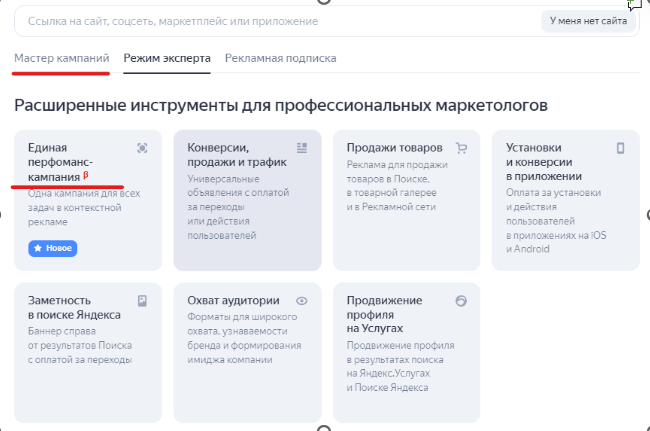Choose the Продажи товаров card title
This screenshot has width=650, height=431.
pos(395,148)
